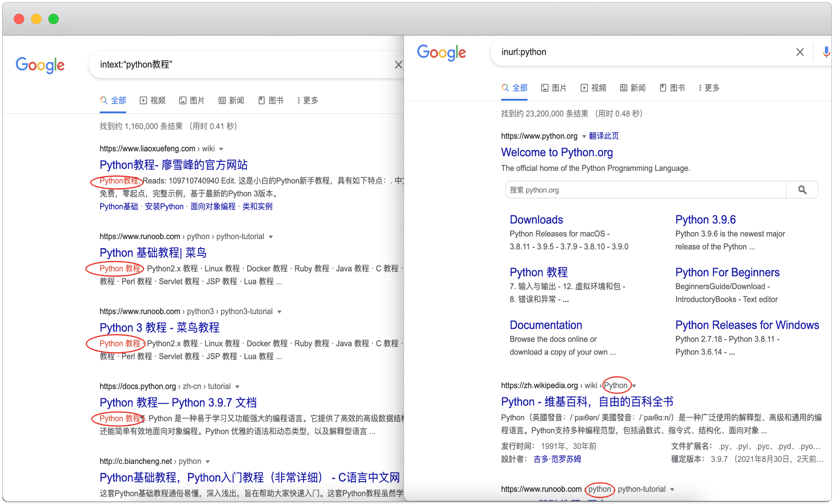Open dropdown arrow beside liaoxuefeng.com wiki URL
The height and width of the screenshot is (504, 834).
coord(221,149)
